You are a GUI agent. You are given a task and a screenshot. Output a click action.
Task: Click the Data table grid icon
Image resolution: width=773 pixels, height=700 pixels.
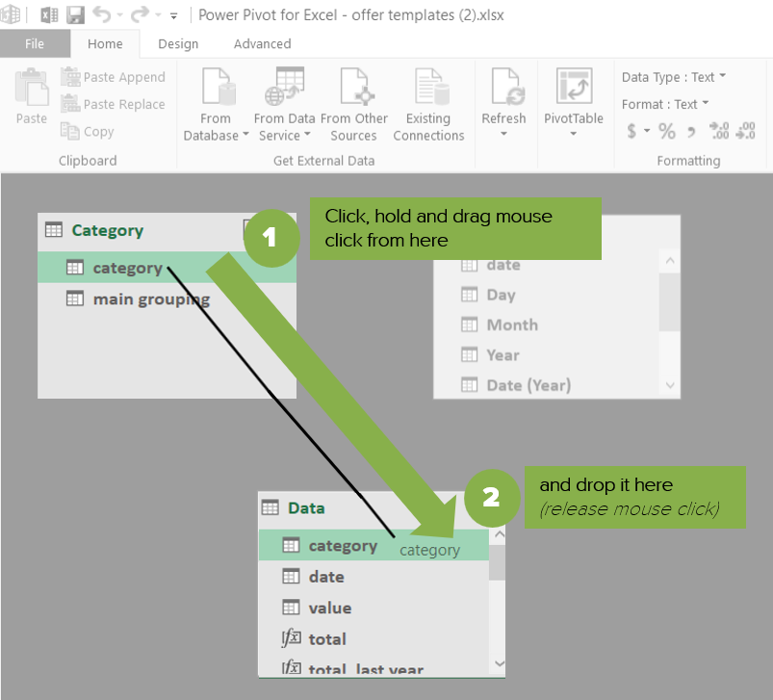(x=271, y=507)
